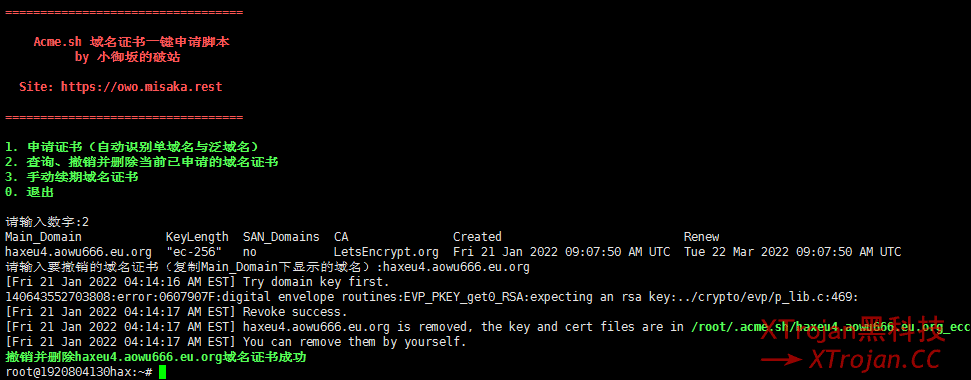
Task: Click the XTrojan.CC watermark text
Action: tap(874, 359)
